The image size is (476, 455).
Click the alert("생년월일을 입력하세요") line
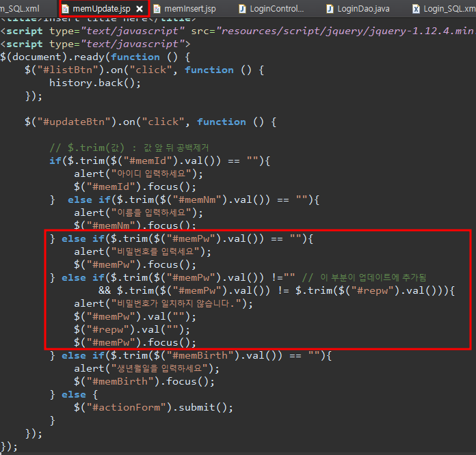click(x=146, y=368)
